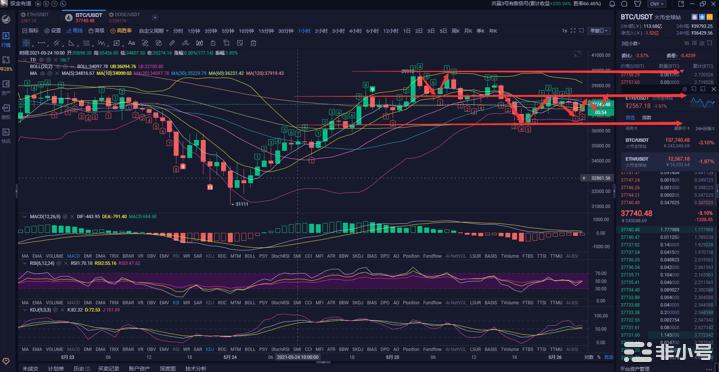Image resolution: width=719 pixels, height=372 pixels.
Task: Switch KDJ pane to EMA indicator
Action: 37,349
